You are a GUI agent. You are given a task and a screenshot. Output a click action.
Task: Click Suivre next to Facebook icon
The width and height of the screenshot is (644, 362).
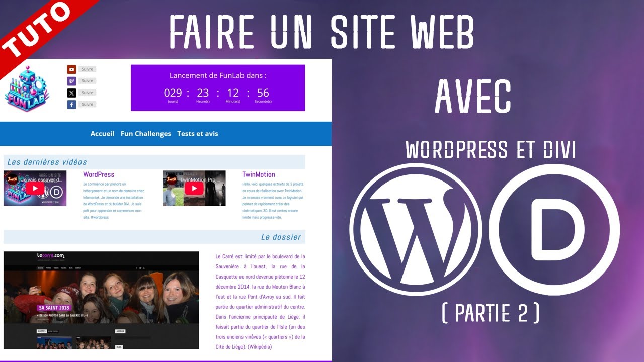click(88, 105)
